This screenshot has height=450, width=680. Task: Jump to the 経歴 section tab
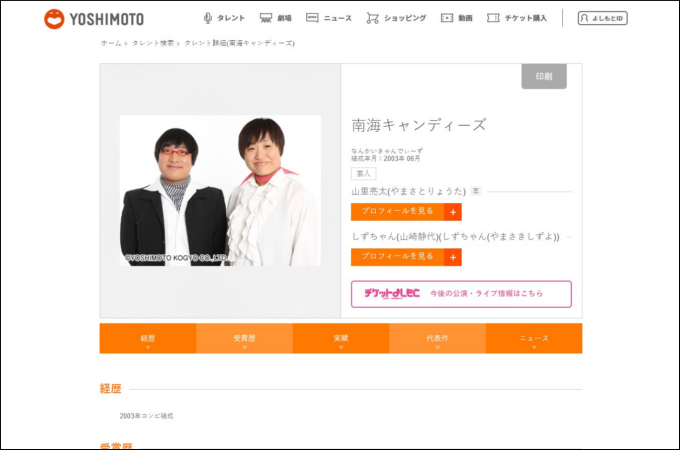(148, 338)
